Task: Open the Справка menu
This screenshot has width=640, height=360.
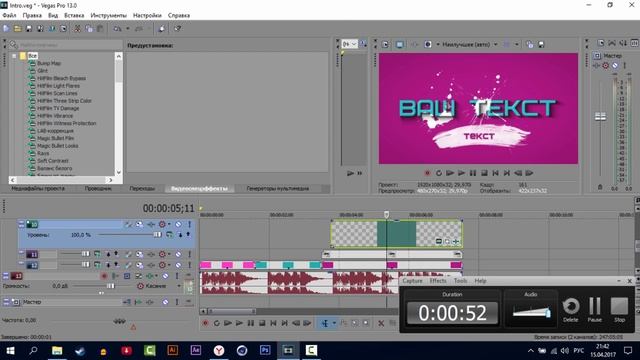Action: [179, 15]
